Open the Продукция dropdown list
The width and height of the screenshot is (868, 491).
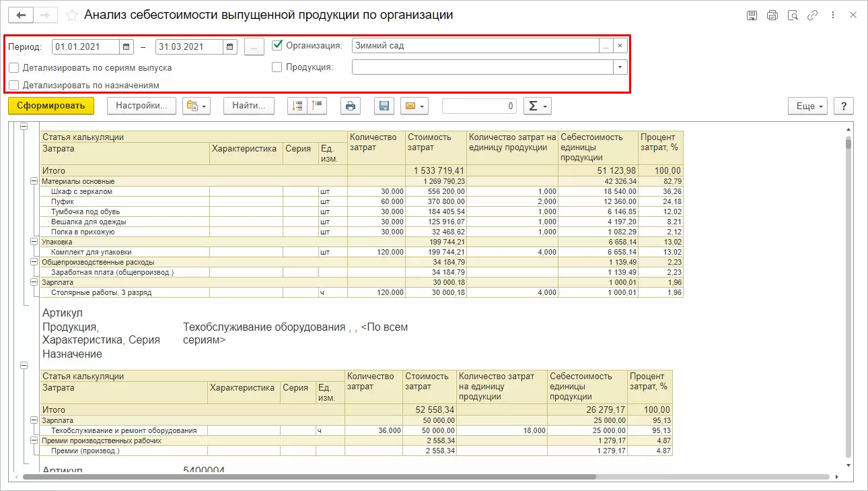(619, 67)
